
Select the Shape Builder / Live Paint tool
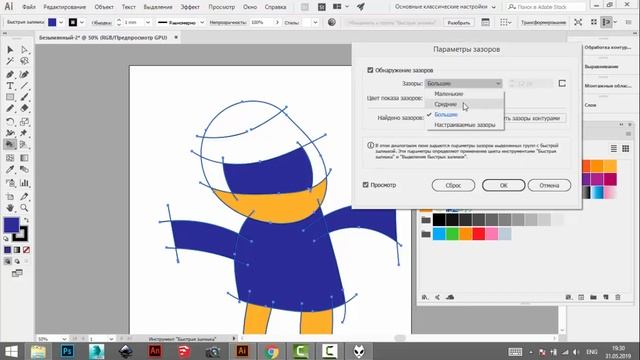pos(10,144)
